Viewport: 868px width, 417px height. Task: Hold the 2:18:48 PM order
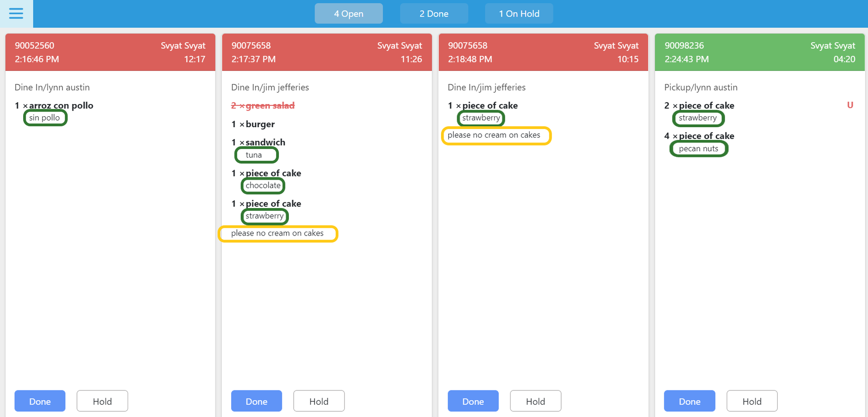click(x=535, y=401)
